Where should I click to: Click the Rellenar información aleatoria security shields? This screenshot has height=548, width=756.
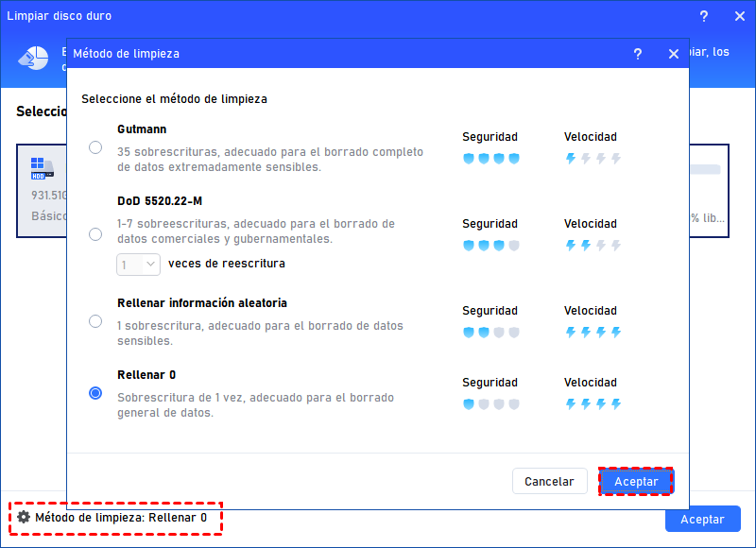click(490, 333)
